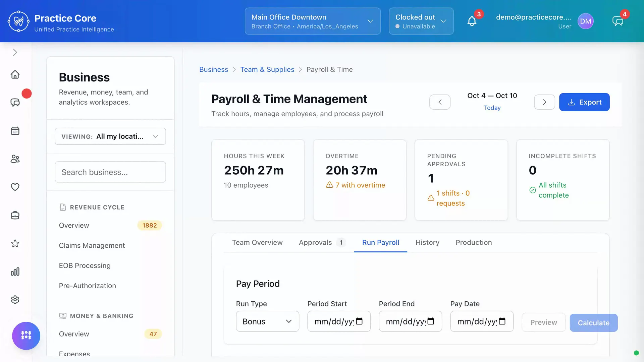Open the heart icon in left rail
Image resolution: width=644 pixels, height=362 pixels.
[x=15, y=187]
